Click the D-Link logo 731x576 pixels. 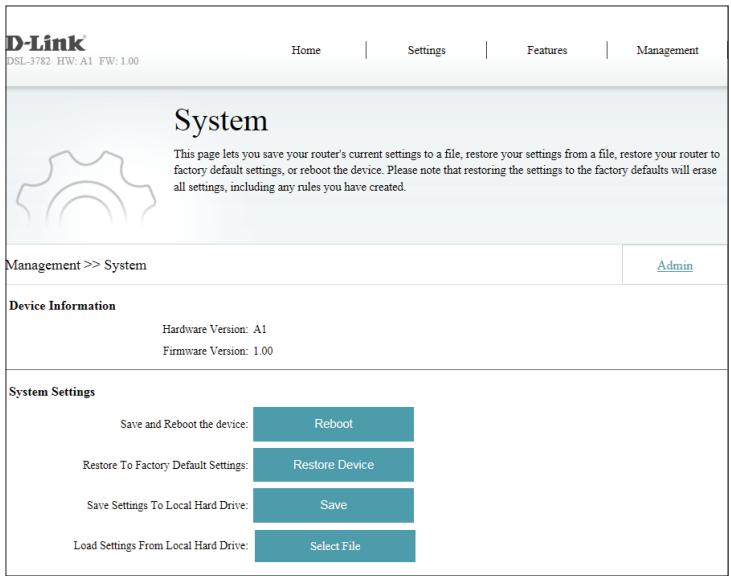[44, 46]
